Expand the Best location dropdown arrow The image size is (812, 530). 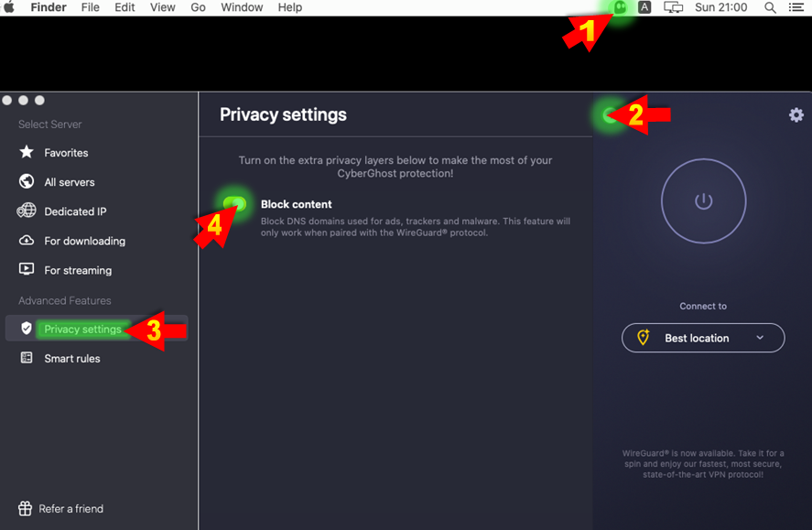[760, 338]
